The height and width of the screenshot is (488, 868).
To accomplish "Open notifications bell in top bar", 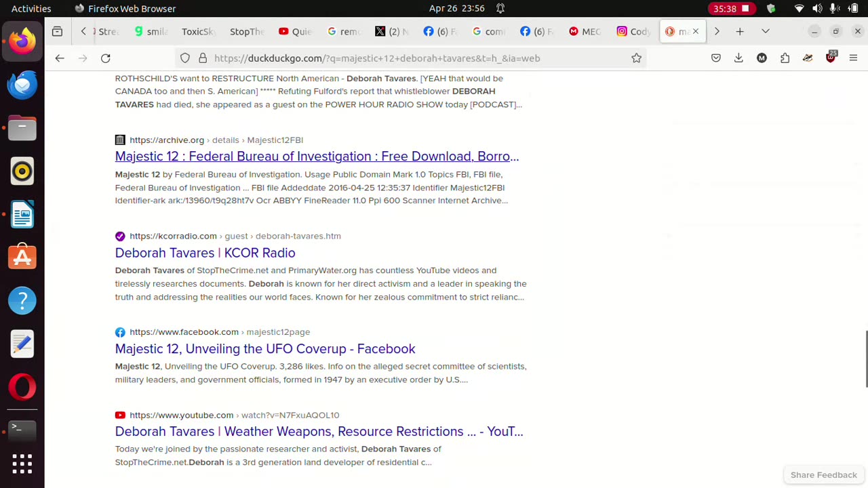I will pos(500,9).
